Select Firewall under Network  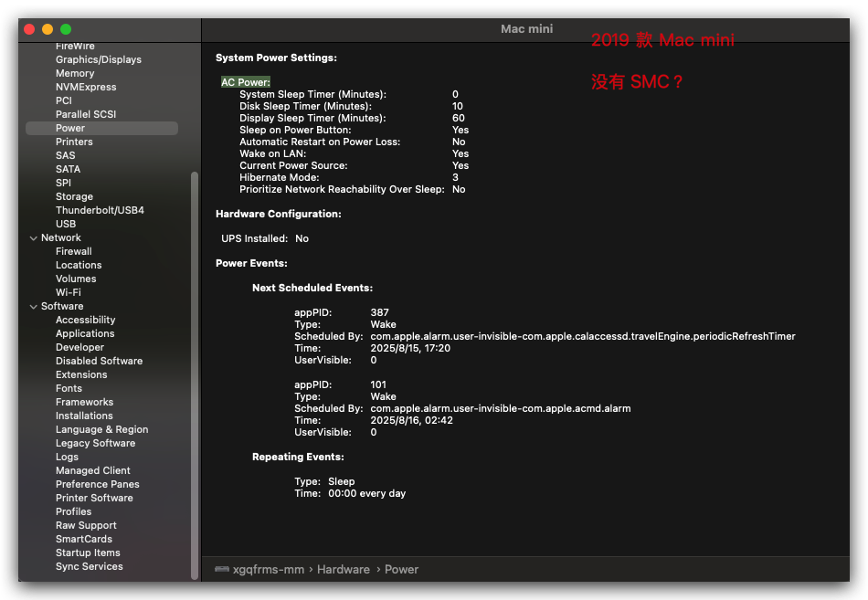[74, 251]
